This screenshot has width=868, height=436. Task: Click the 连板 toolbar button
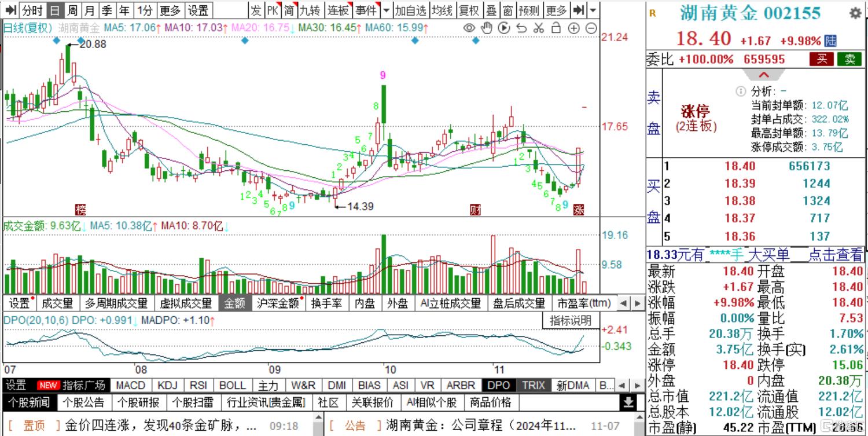[338, 10]
